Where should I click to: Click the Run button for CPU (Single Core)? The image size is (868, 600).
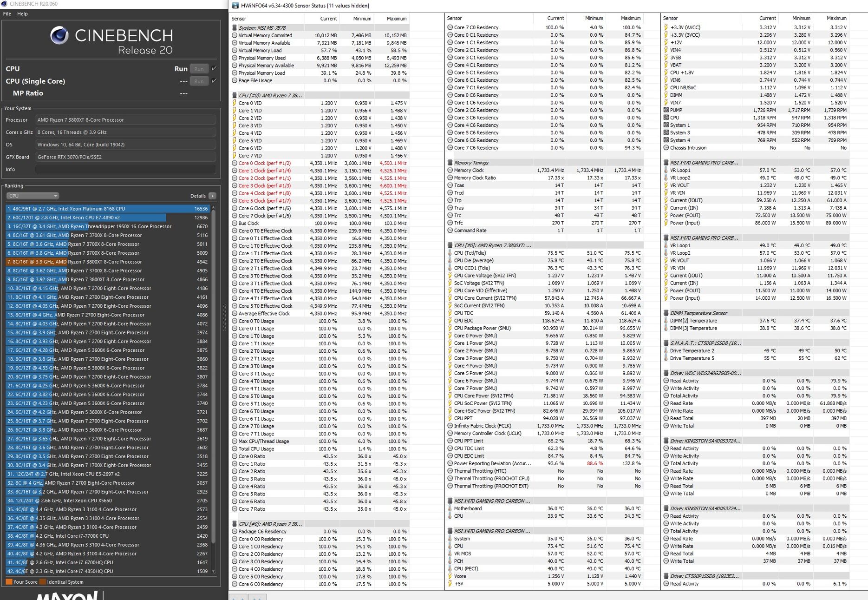click(x=199, y=81)
